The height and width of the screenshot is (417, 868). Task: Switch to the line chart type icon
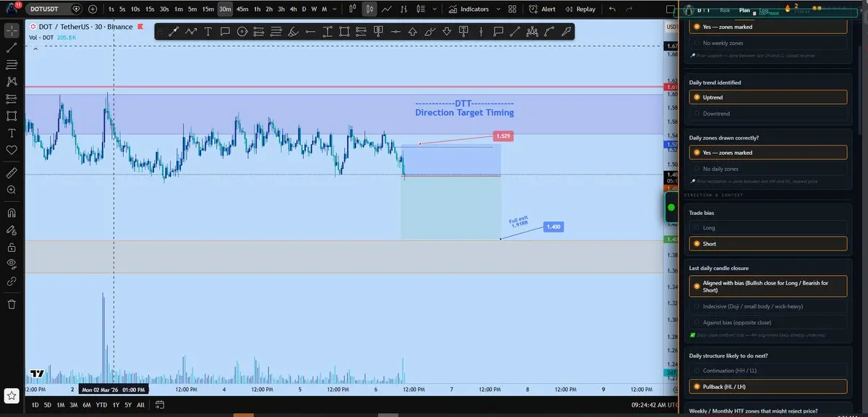point(387,9)
